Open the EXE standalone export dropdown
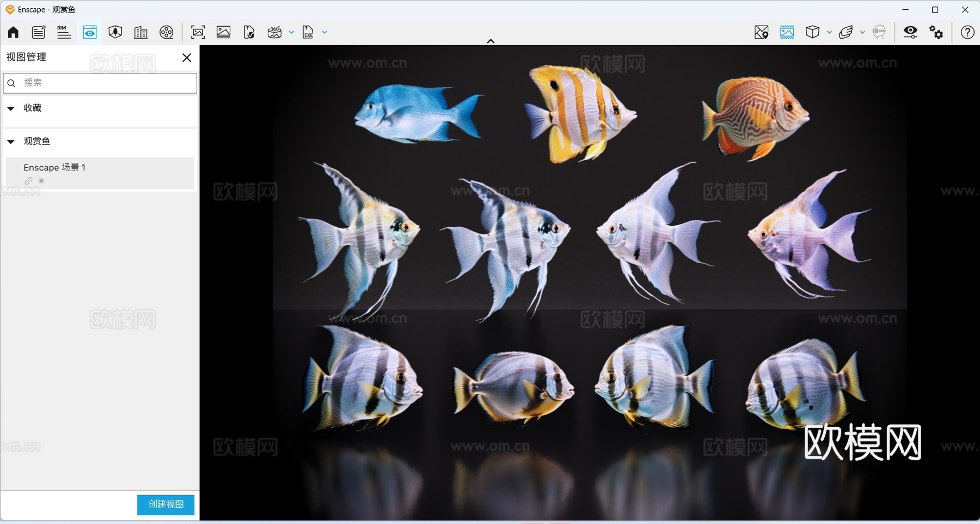The image size is (980, 524). pyautogui.click(x=324, y=32)
